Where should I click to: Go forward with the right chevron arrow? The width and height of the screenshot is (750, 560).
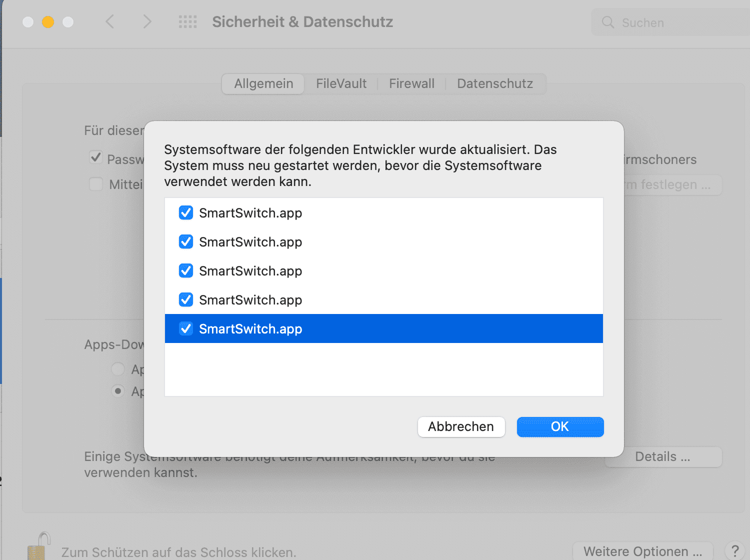[147, 21]
